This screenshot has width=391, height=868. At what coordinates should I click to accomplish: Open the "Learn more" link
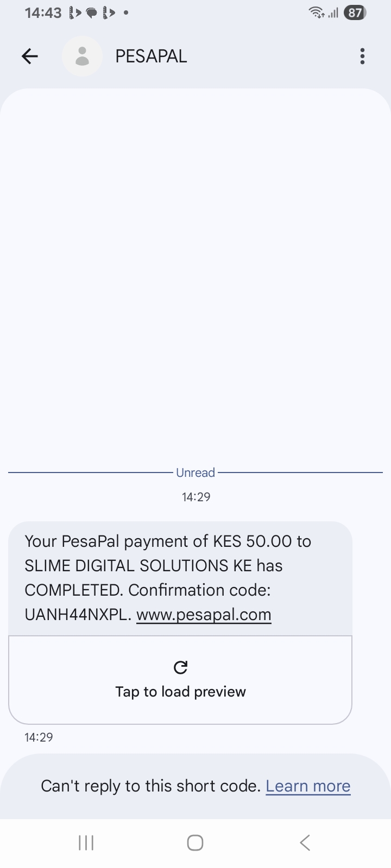[308, 786]
